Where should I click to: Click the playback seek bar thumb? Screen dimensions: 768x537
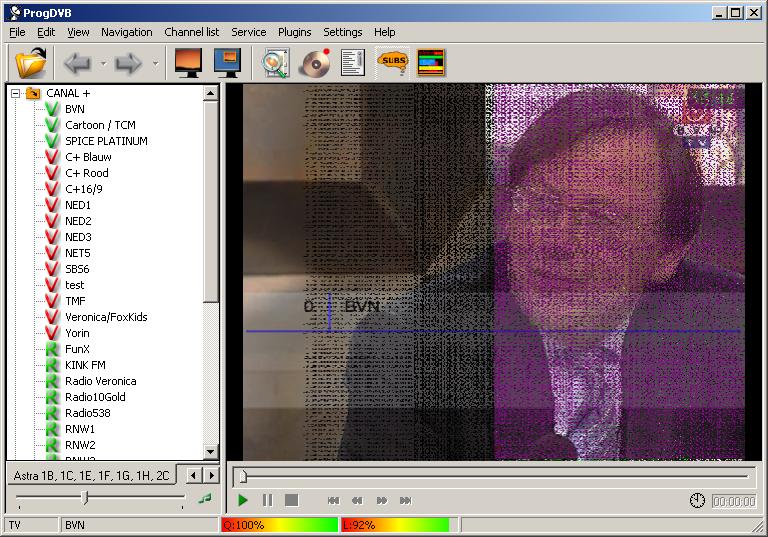click(243, 476)
